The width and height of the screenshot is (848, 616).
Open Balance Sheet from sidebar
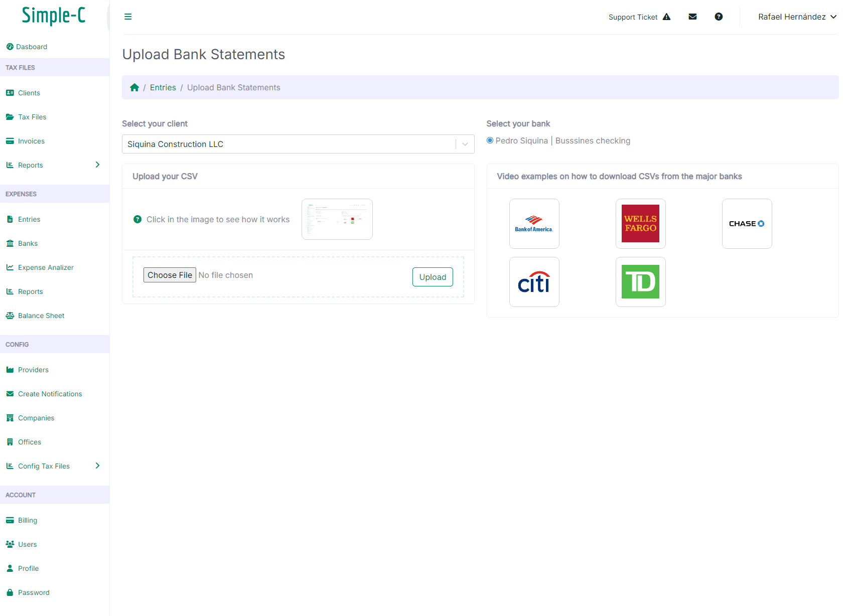pos(41,316)
